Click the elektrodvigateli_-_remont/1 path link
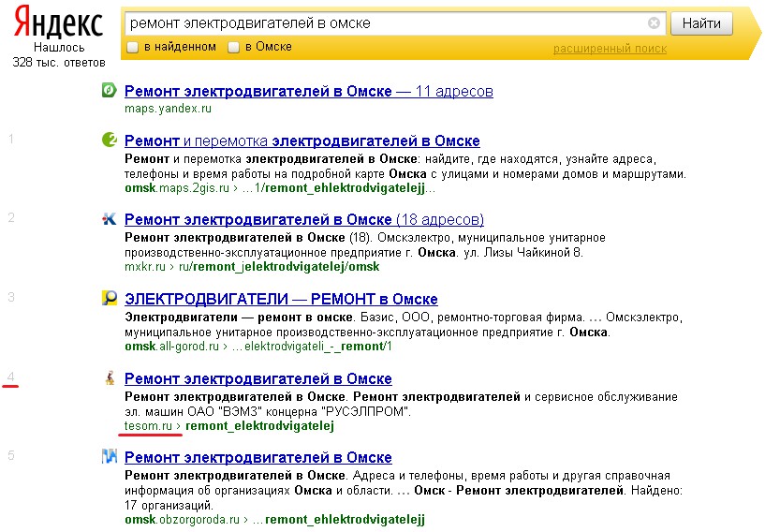Screen dimensions: 765x532 point(312,346)
